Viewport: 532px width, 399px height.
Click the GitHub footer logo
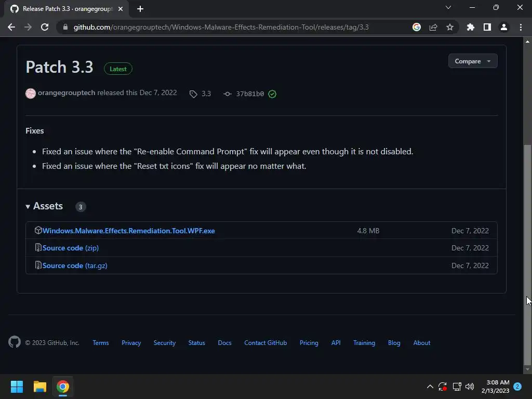click(x=15, y=342)
